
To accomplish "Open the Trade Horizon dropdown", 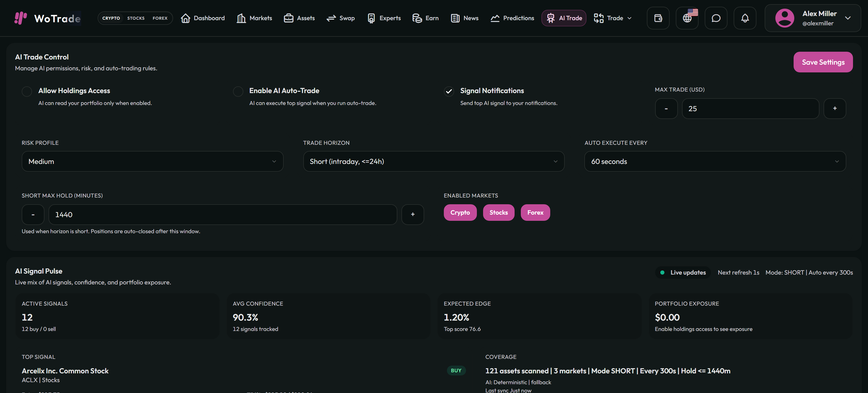I will click(x=434, y=162).
